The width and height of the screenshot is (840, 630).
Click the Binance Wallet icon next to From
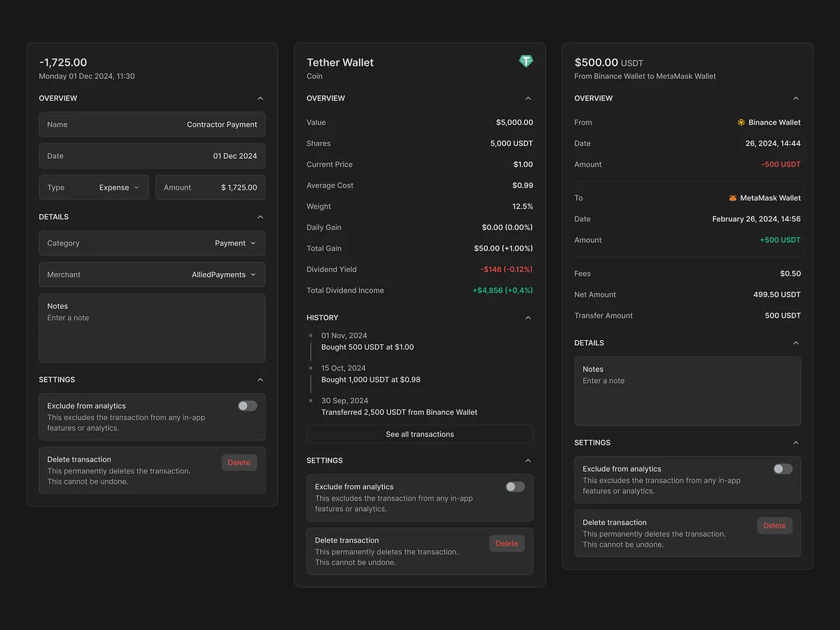(x=741, y=122)
